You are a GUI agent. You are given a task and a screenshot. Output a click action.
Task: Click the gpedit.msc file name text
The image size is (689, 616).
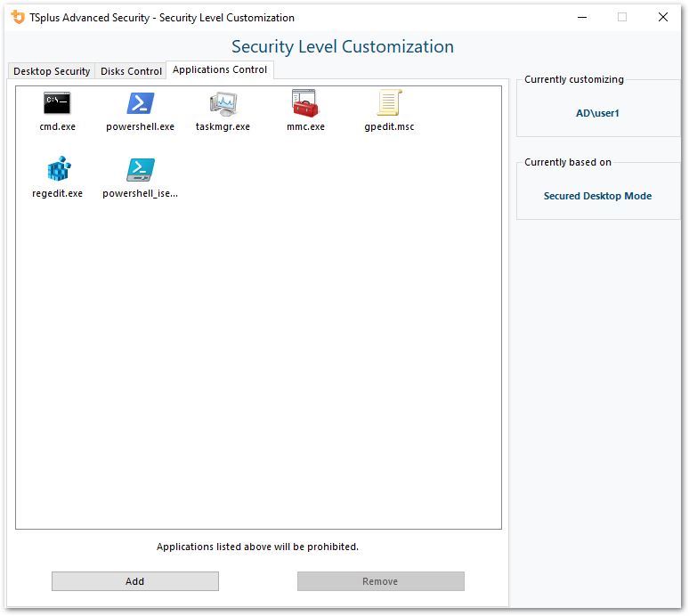(x=389, y=127)
